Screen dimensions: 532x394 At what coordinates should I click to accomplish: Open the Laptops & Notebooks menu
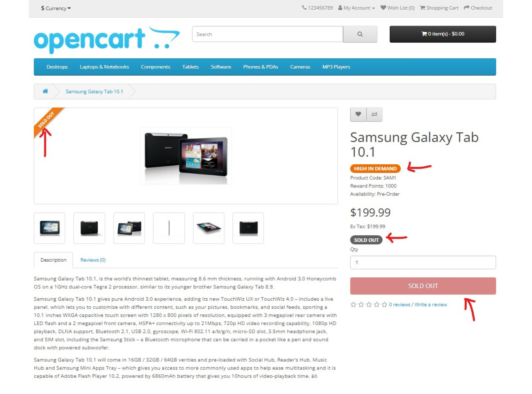pyautogui.click(x=104, y=67)
